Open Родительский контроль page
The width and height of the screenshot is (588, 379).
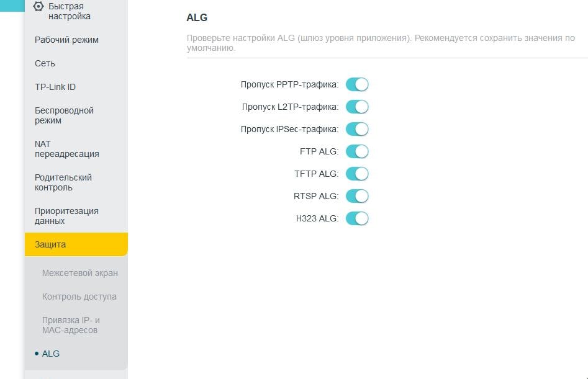[63, 182]
